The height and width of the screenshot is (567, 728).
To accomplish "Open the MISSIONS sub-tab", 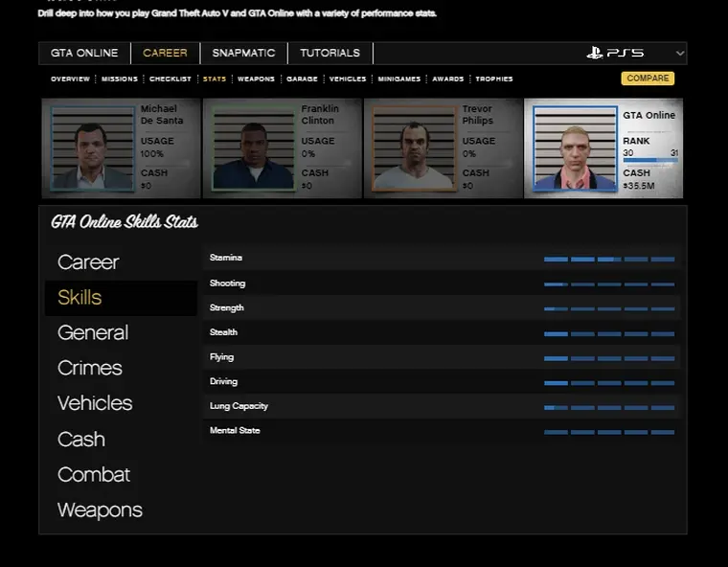I will [120, 79].
